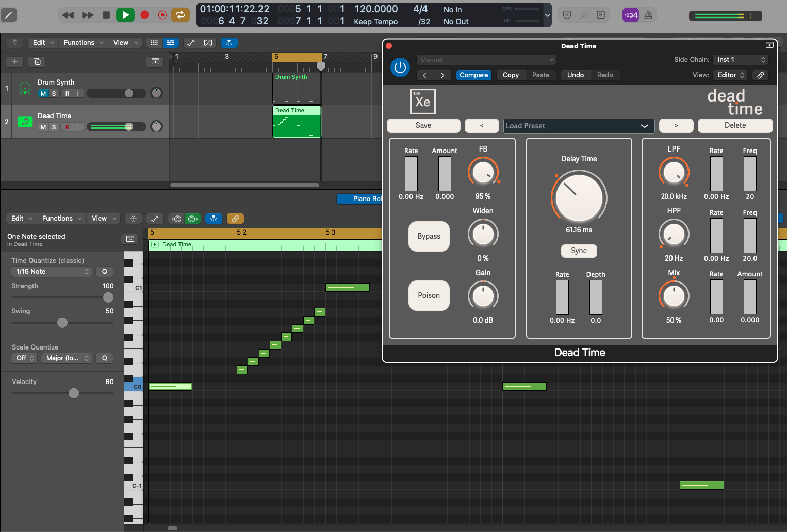Image resolution: width=787 pixels, height=532 pixels.
Task: Click the add track plus button
Action: (15, 61)
